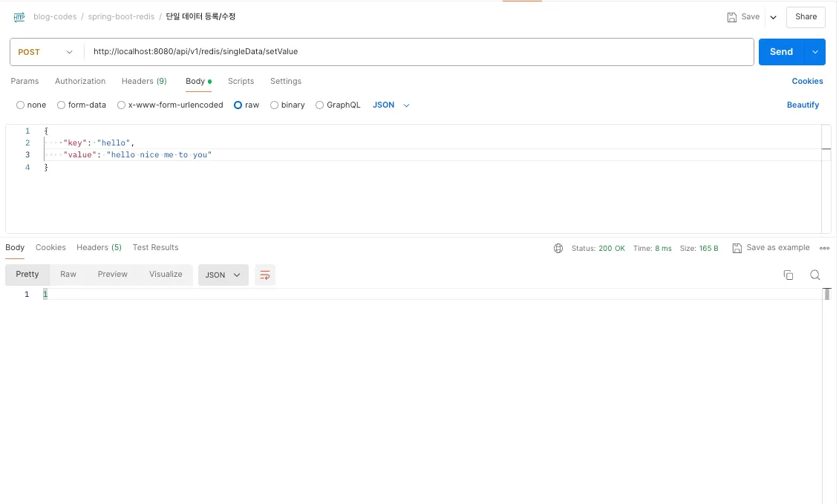Click the Beautify link
Viewport: 839px width, 504px height.
tap(803, 105)
